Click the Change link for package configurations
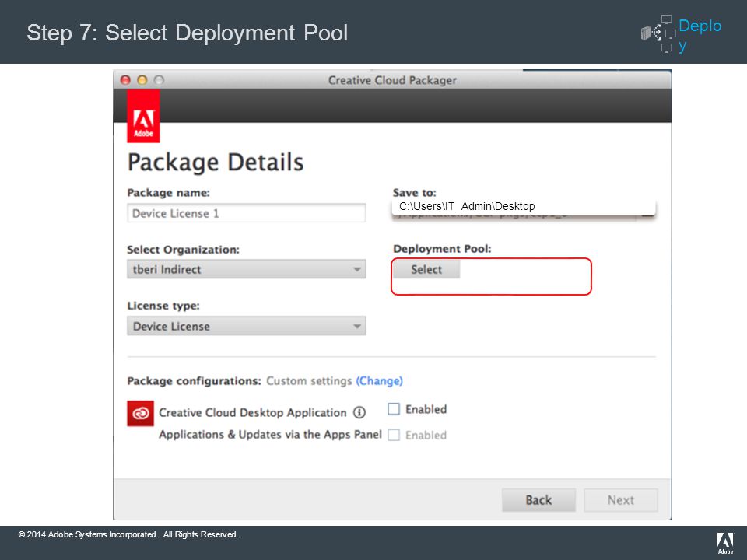The image size is (747, 560). 380,381
